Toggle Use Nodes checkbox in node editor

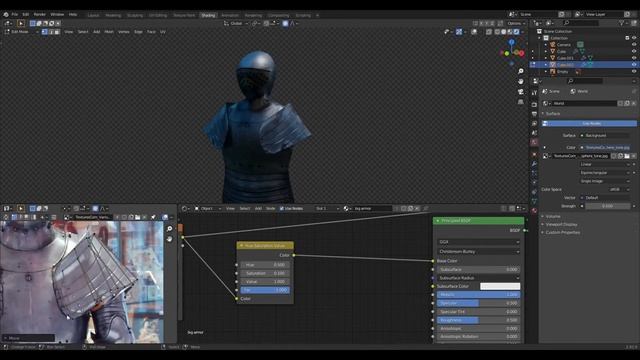(x=282, y=209)
